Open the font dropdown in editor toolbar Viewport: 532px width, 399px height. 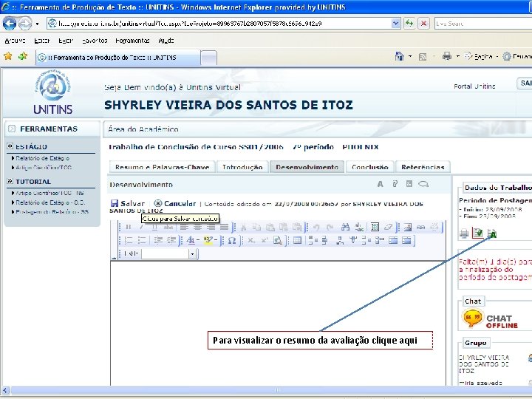[192, 253]
